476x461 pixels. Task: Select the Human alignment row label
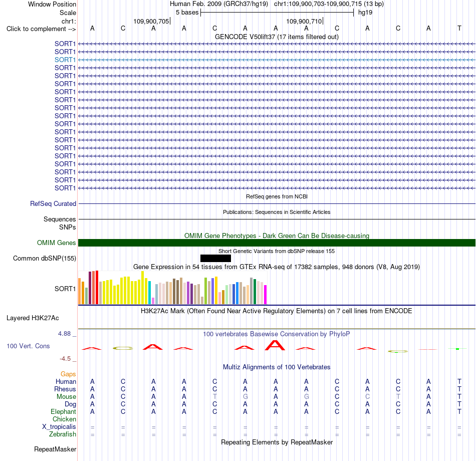click(66, 381)
